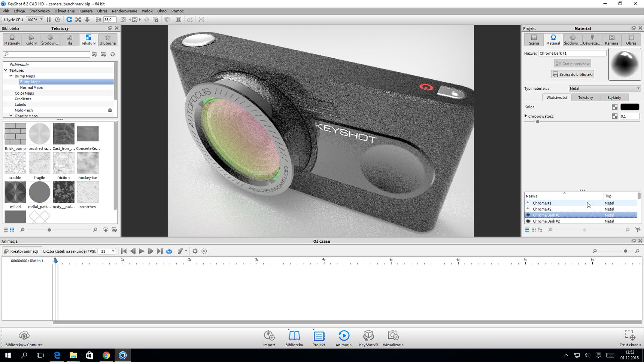Toggle Projekt panel in bottom bar
The width and height of the screenshot is (644, 362).
tap(319, 338)
